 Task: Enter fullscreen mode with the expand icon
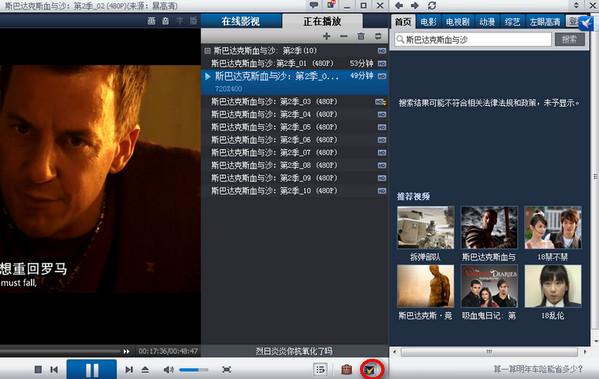[x=227, y=369]
